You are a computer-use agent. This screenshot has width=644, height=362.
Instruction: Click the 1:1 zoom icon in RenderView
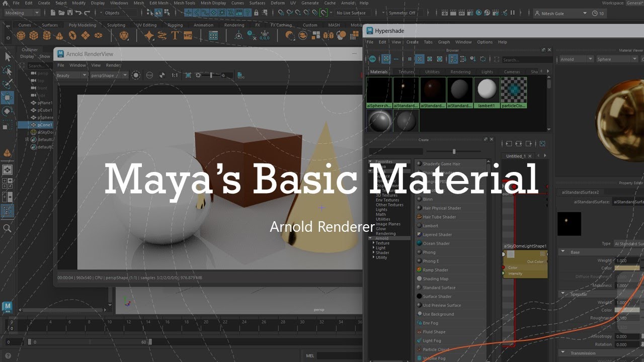tap(175, 75)
